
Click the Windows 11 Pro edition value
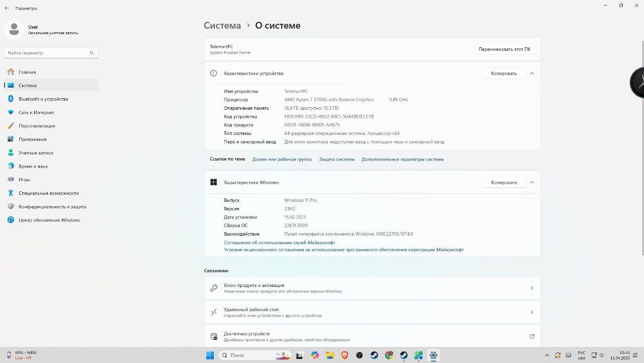(300, 200)
